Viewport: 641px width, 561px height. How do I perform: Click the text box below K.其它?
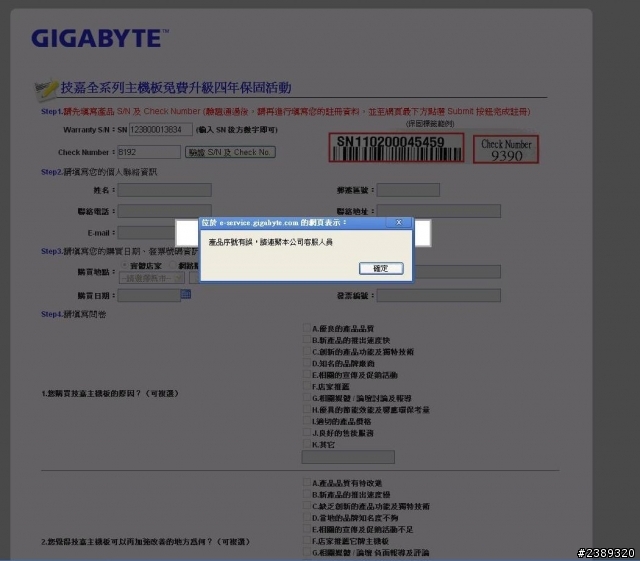click(x=348, y=457)
